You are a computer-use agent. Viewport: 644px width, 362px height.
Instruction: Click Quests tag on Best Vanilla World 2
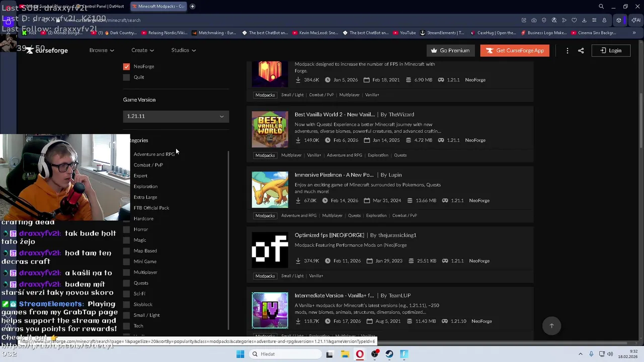tap(400, 155)
